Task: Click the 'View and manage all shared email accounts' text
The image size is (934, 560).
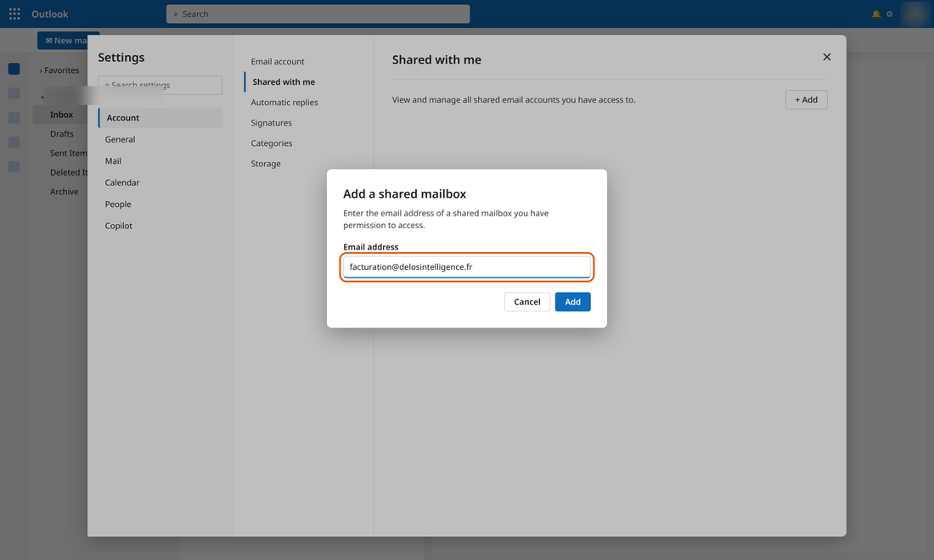Action: (514, 100)
